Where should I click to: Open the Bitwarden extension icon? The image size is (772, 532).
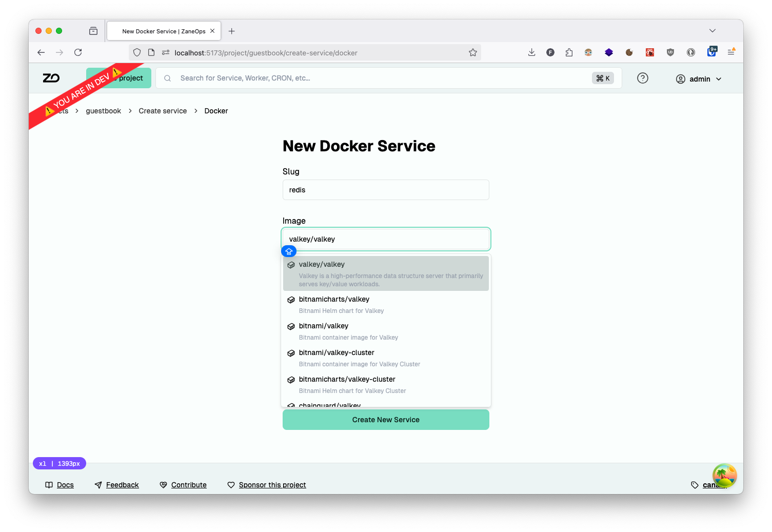tap(712, 51)
